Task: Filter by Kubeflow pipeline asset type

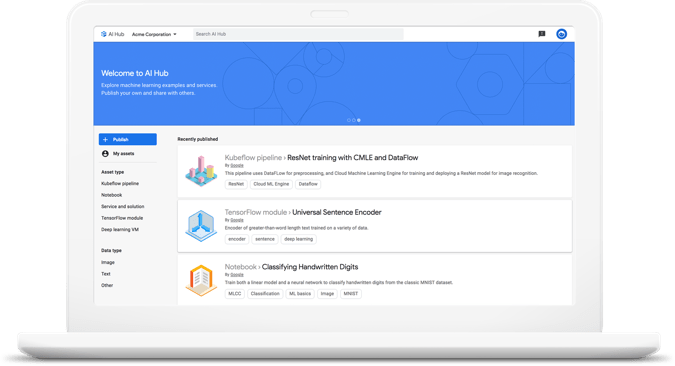Action: point(120,183)
